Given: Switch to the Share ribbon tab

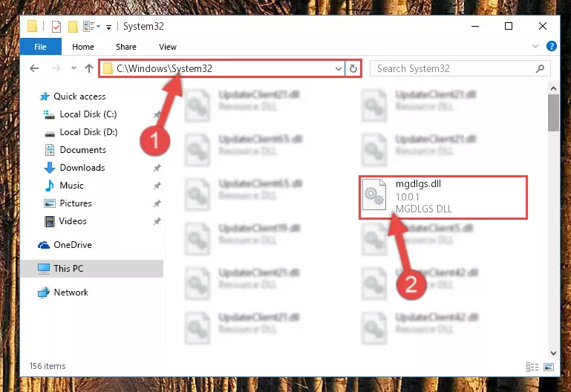Looking at the screenshot, I should [126, 47].
